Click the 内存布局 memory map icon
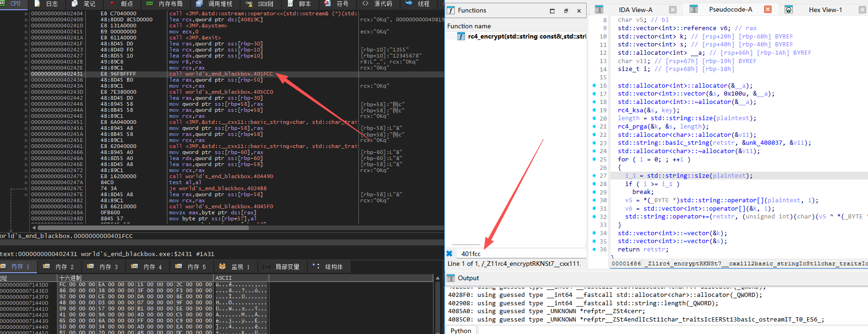This screenshot has width=868, height=334. point(150,3)
